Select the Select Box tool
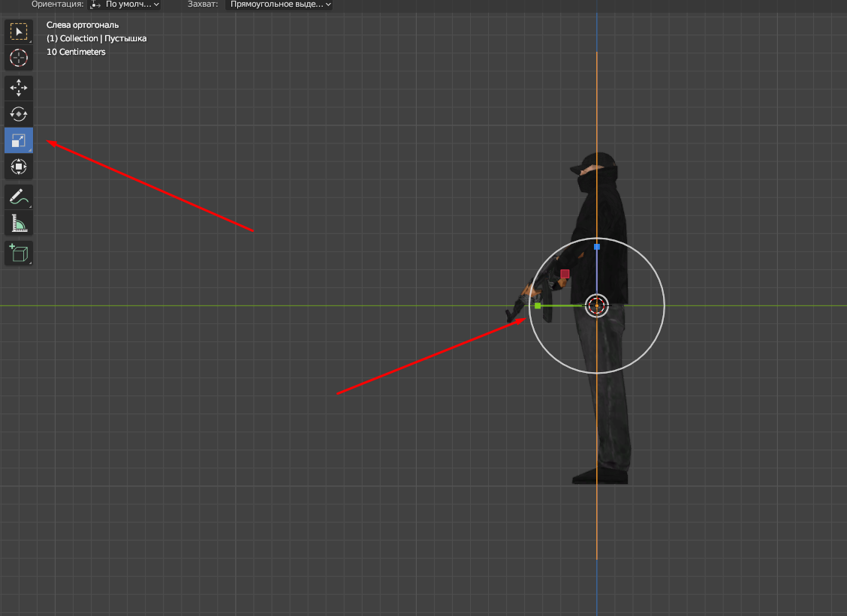Screen dimensions: 847x616 19,32
